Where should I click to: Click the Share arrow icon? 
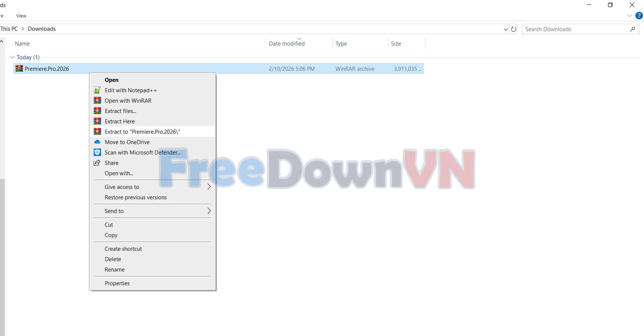click(97, 163)
